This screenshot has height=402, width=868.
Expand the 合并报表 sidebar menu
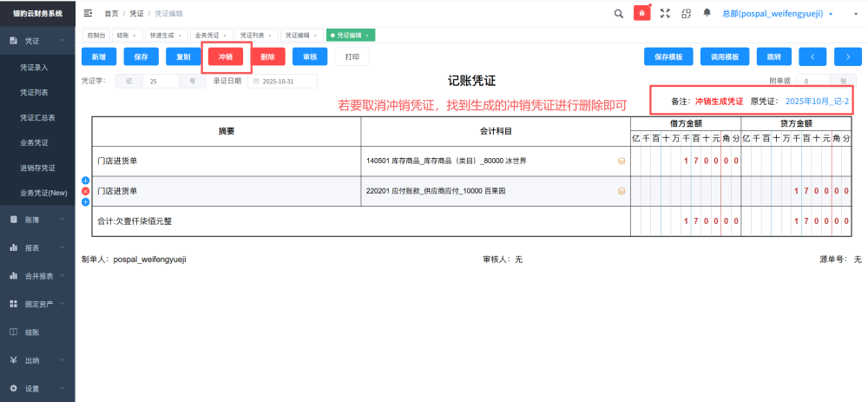[62, 276]
